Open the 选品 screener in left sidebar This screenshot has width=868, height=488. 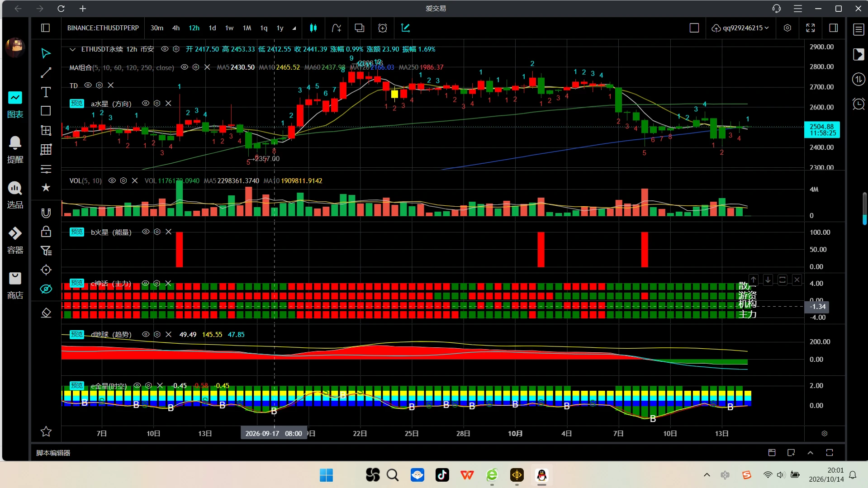point(15,195)
